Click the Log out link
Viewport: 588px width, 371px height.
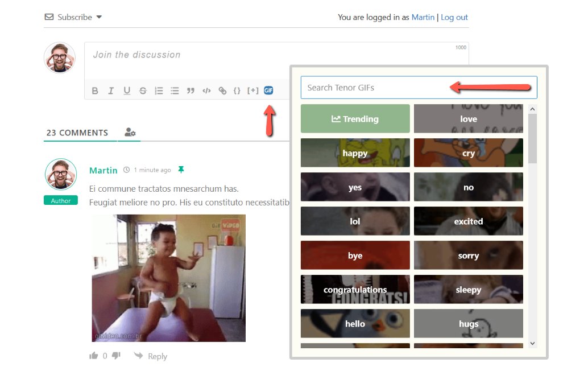click(x=454, y=17)
